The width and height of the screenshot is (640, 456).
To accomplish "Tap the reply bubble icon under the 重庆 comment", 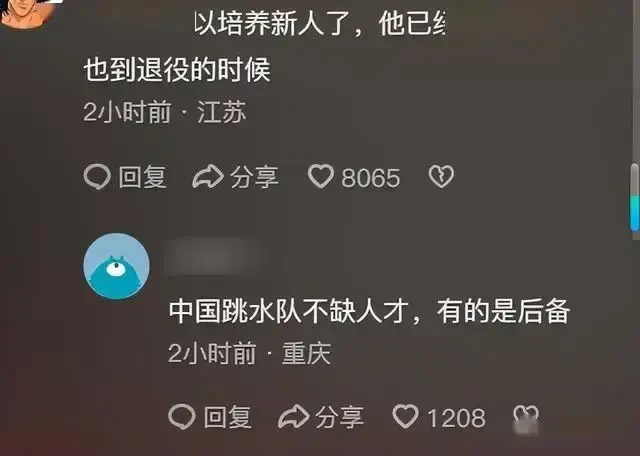I will coord(182,417).
